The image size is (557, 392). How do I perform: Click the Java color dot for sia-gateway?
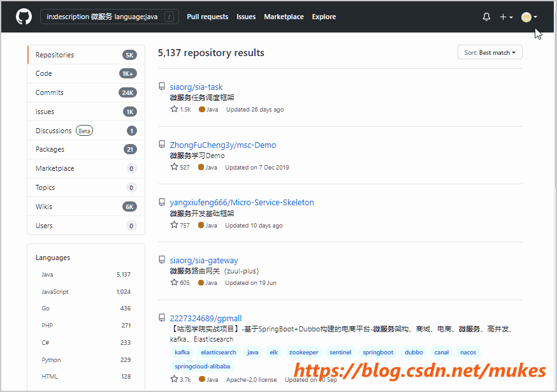pyautogui.click(x=201, y=282)
